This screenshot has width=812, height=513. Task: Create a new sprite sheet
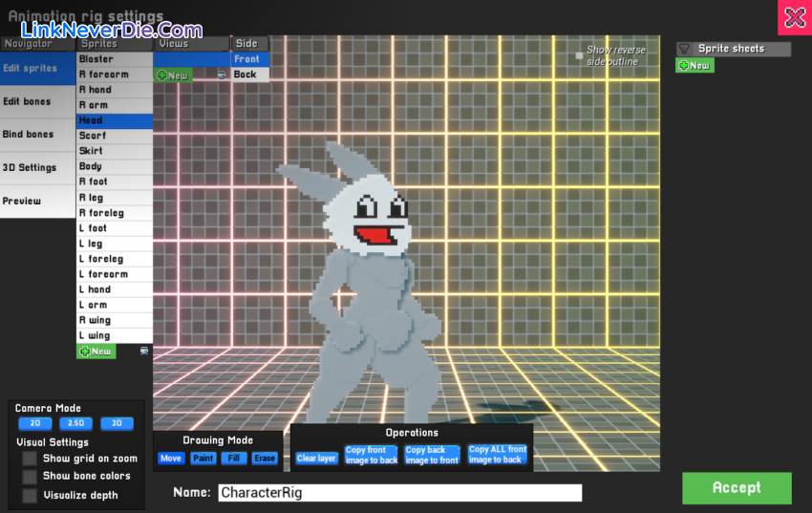(694, 66)
